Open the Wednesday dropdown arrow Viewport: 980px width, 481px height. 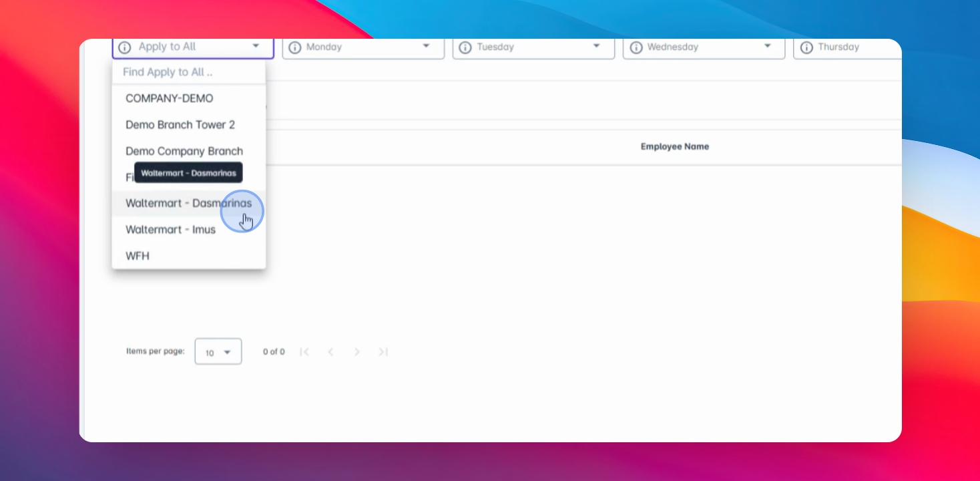[x=768, y=47]
